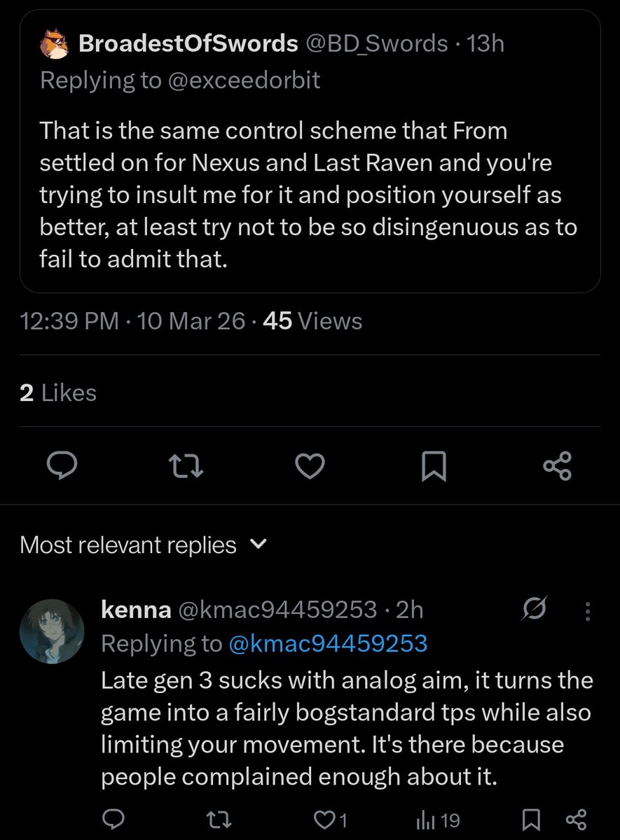Share kenna's reply
Image resolution: width=620 pixels, height=840 pixels.
pyautogui.click(x=576, y=820)
